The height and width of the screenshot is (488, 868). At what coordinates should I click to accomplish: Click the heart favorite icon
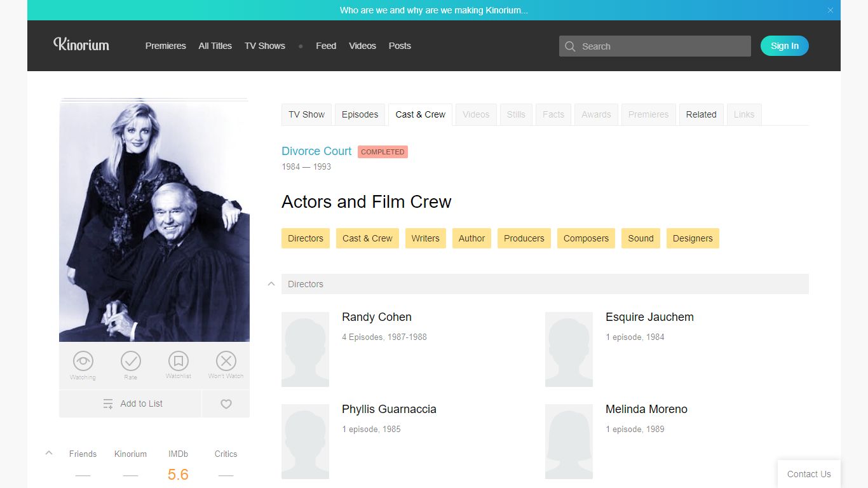click(x=226, y=403)
